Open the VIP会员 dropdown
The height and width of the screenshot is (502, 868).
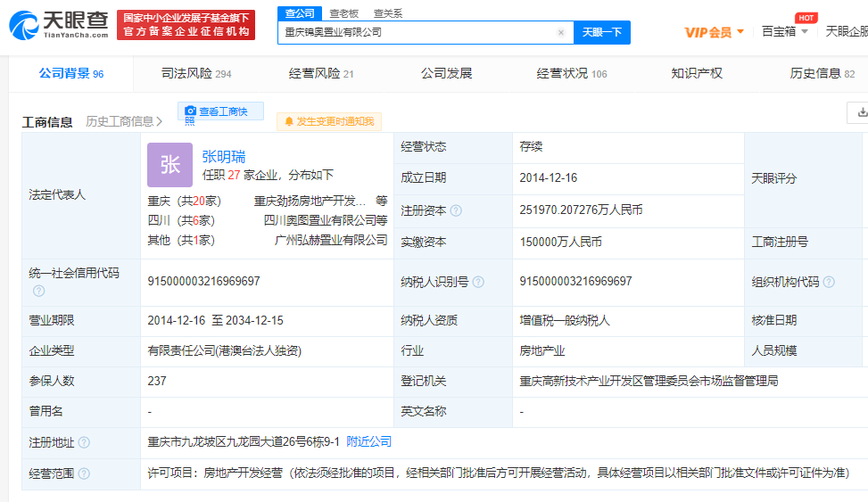click(x=714, y=32)
